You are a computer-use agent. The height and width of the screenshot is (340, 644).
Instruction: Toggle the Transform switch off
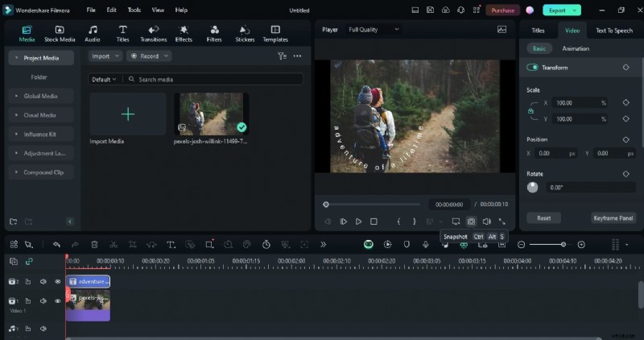532,68
